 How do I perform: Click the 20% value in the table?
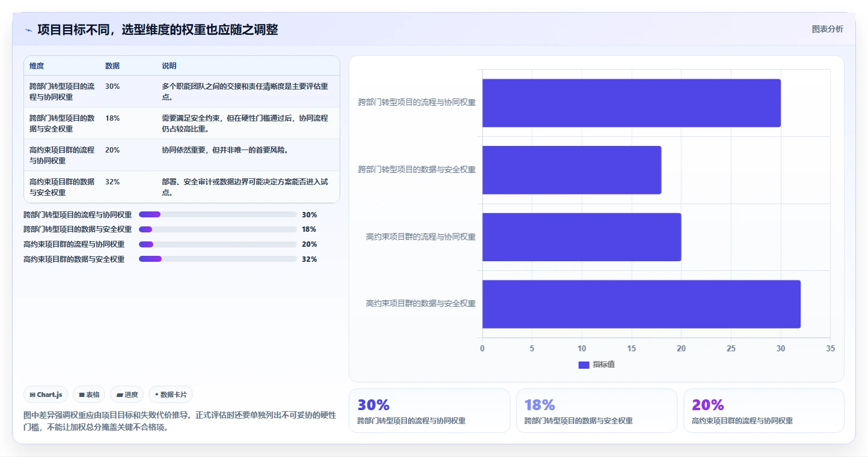112,150
